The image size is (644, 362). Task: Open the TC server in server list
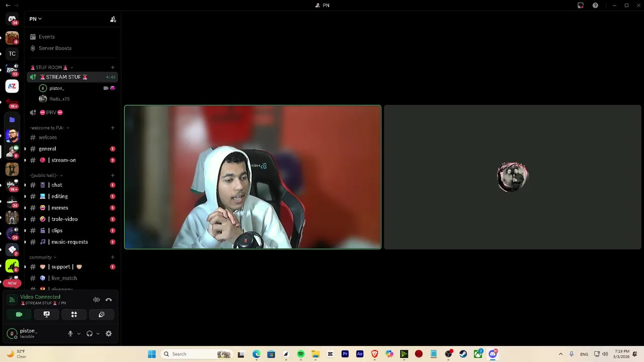(x=12, y=54)
